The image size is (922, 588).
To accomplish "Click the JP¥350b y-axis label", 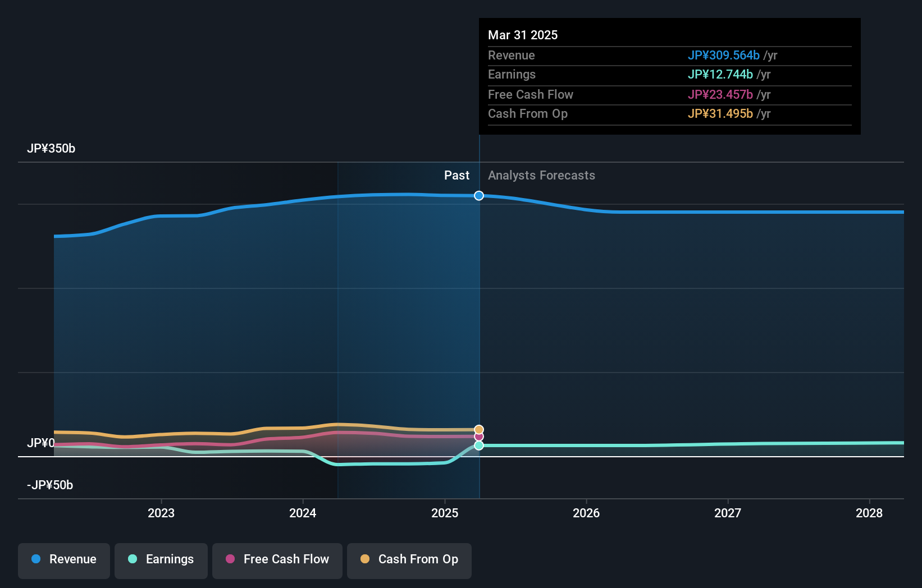I will click(x=51, y=149).
